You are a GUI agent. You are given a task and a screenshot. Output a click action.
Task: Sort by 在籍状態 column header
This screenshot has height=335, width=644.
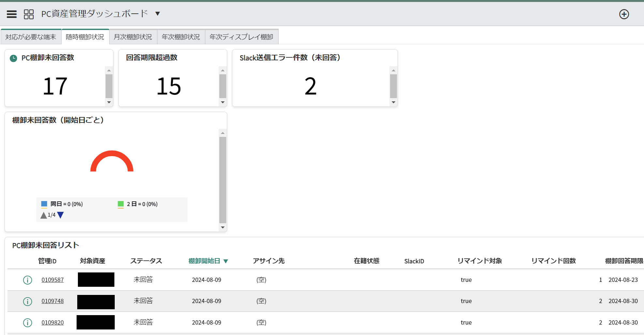coord(367,261)
